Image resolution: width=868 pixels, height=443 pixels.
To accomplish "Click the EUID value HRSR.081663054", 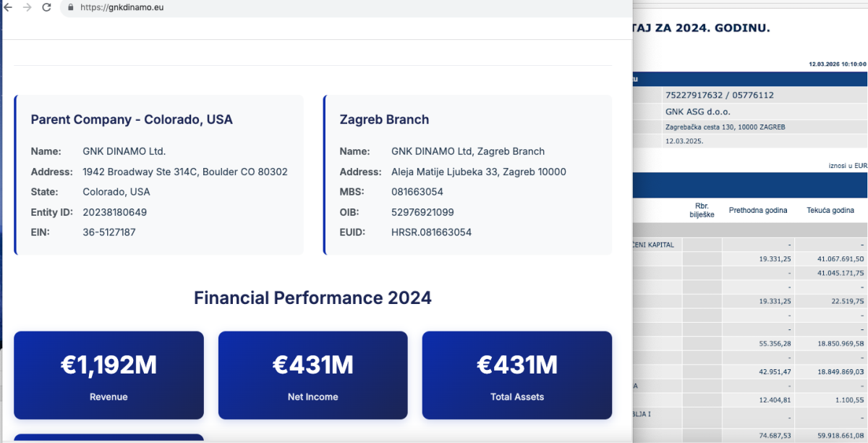I will [x=431, y=232].
